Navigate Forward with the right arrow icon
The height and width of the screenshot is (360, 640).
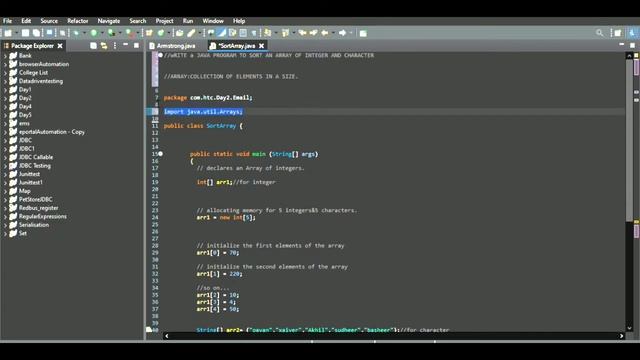click(342, 33)
